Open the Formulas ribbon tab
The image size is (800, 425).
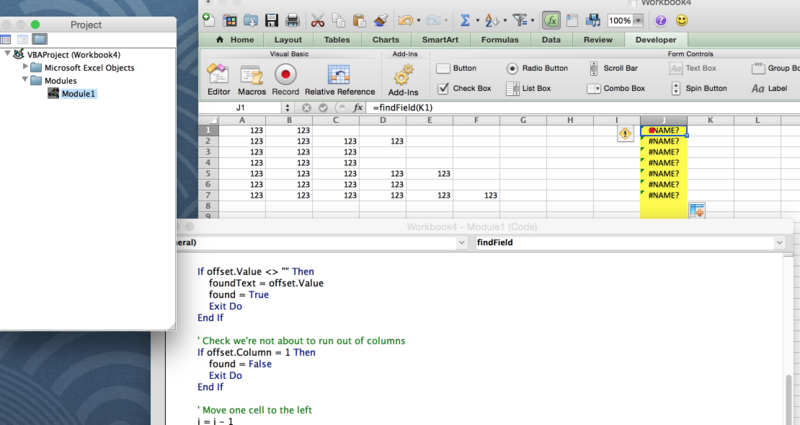point(500,40)
